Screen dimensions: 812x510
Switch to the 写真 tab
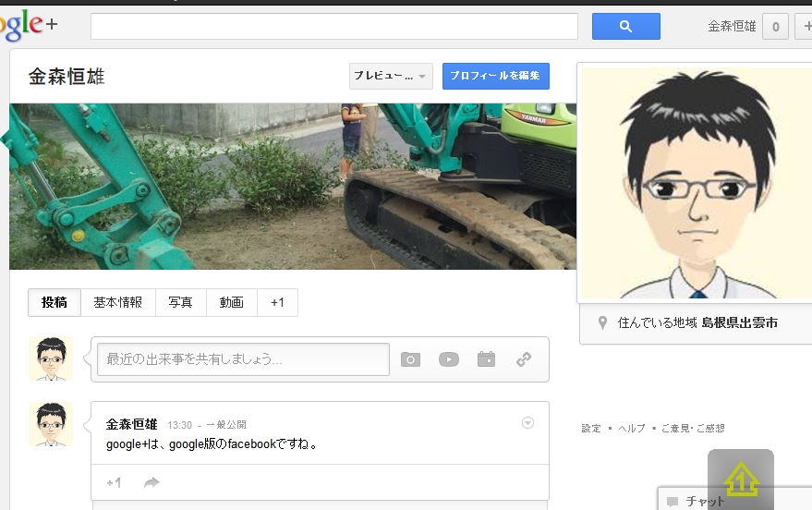[x=180, y=302]
